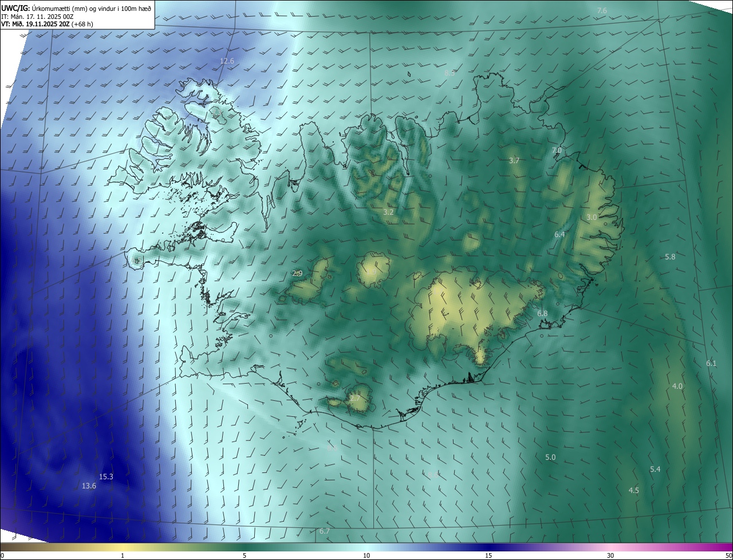Click the 5.0 value label on the map

(550, 458)
